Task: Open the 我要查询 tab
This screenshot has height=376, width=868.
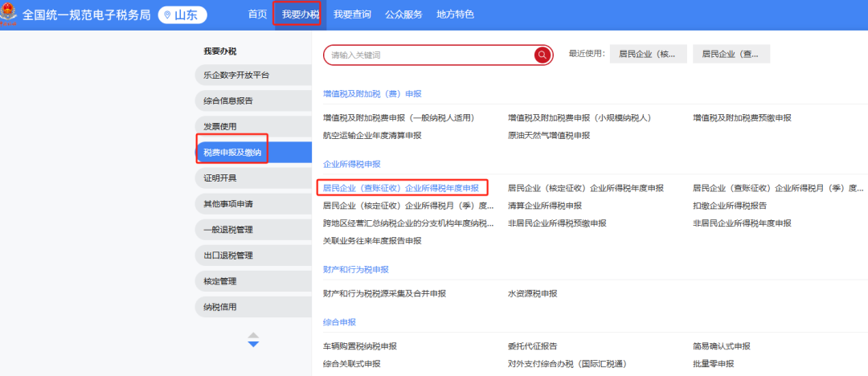Action: pyautogui.click(x=352, y=15)
